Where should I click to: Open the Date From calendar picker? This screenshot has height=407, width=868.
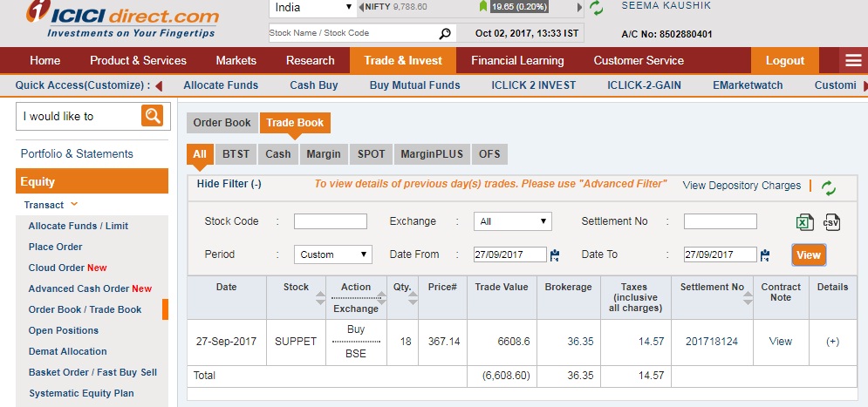555,255
